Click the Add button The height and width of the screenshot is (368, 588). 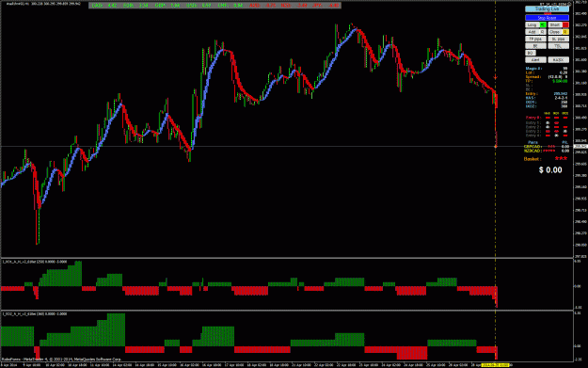532,32
